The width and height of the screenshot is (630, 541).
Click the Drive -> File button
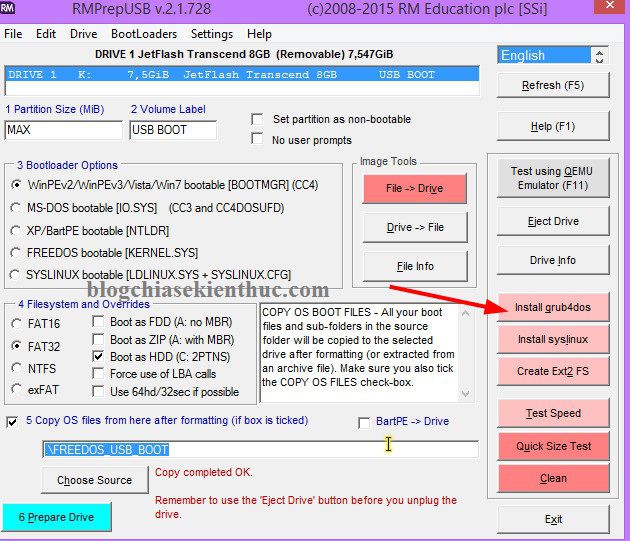pos(415,227)
